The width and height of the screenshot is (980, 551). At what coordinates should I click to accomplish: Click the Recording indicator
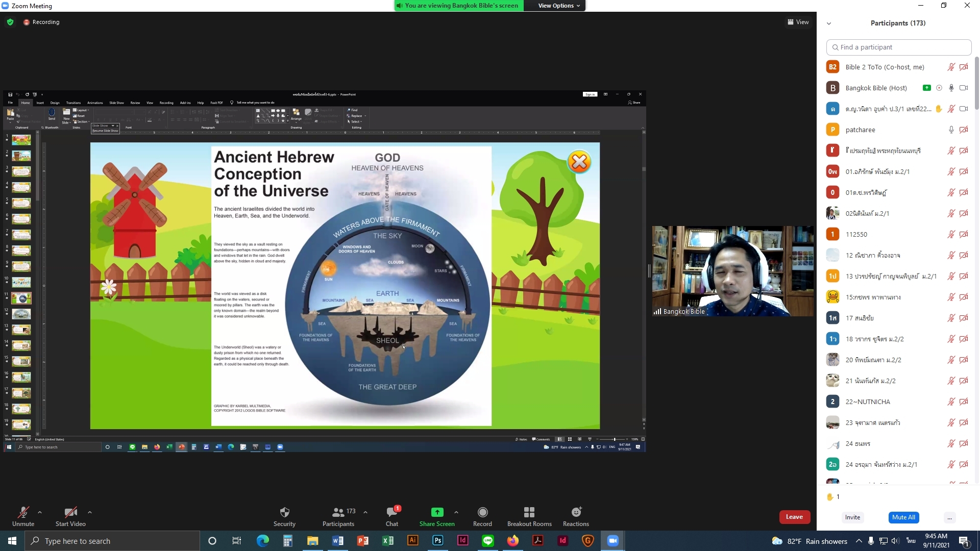tap(41, 22)
